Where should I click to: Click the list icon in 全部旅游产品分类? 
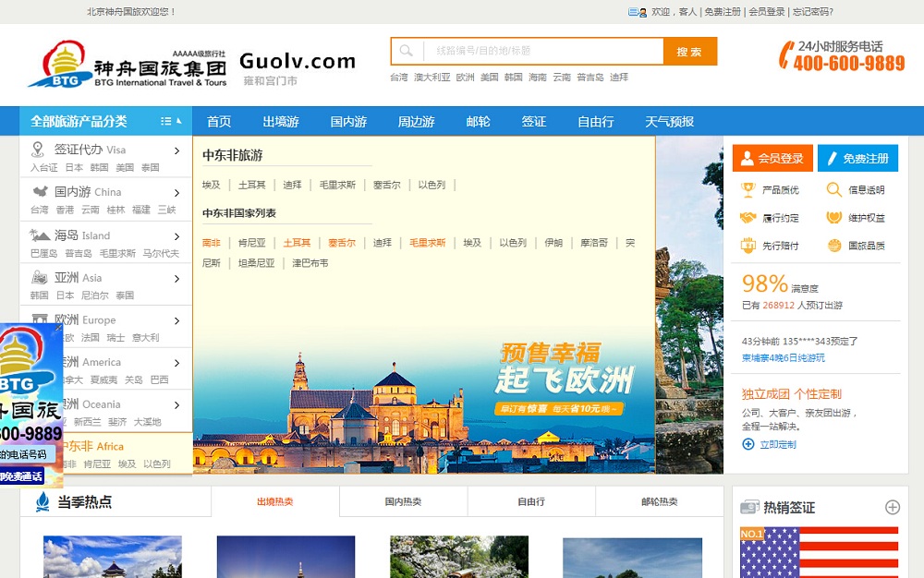pos(166,121)
